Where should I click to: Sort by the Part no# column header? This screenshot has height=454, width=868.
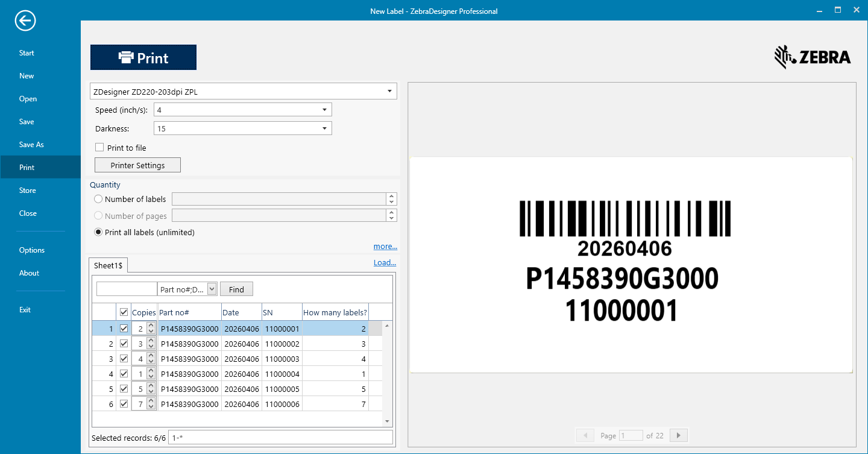coord(189,312)
